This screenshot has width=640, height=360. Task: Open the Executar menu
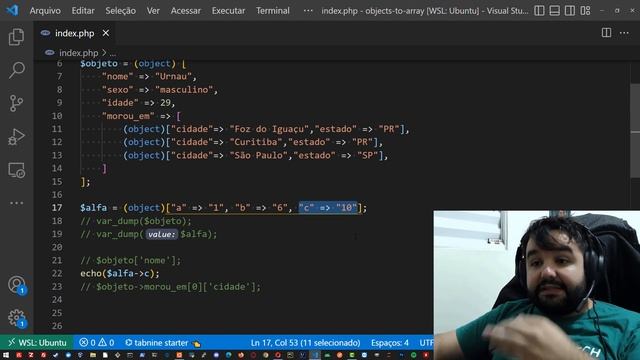pos(228,11)
